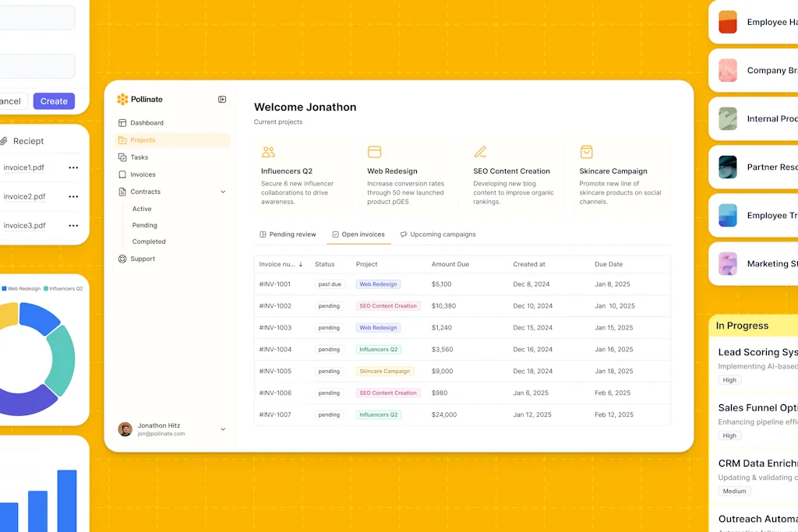
Task: Open the Tasks sidebar item
Action: [139, 157]
